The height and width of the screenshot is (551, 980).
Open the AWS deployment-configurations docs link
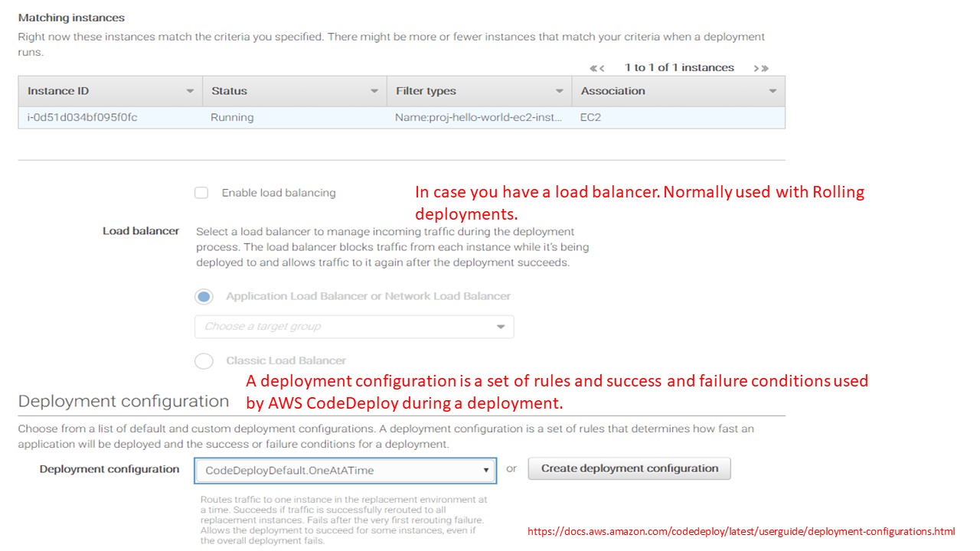pyautogui.click(x=741, y=532)
